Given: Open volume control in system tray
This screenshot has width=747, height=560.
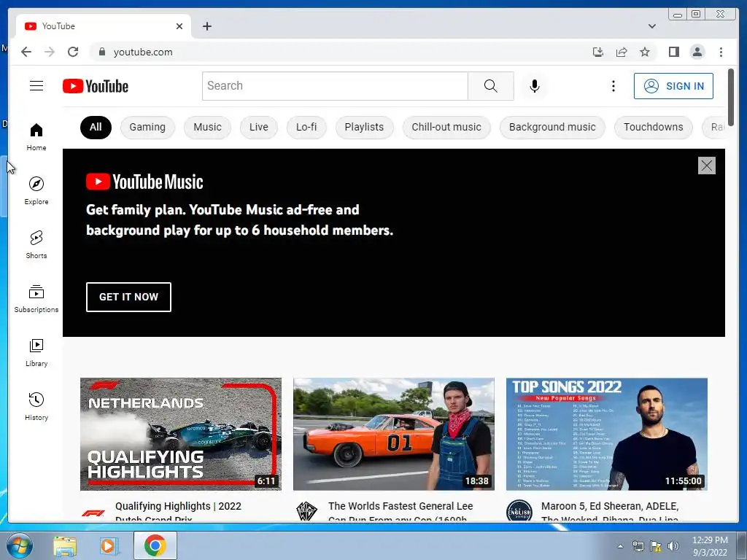Looking at the screenshot, I should pos(673,546).
